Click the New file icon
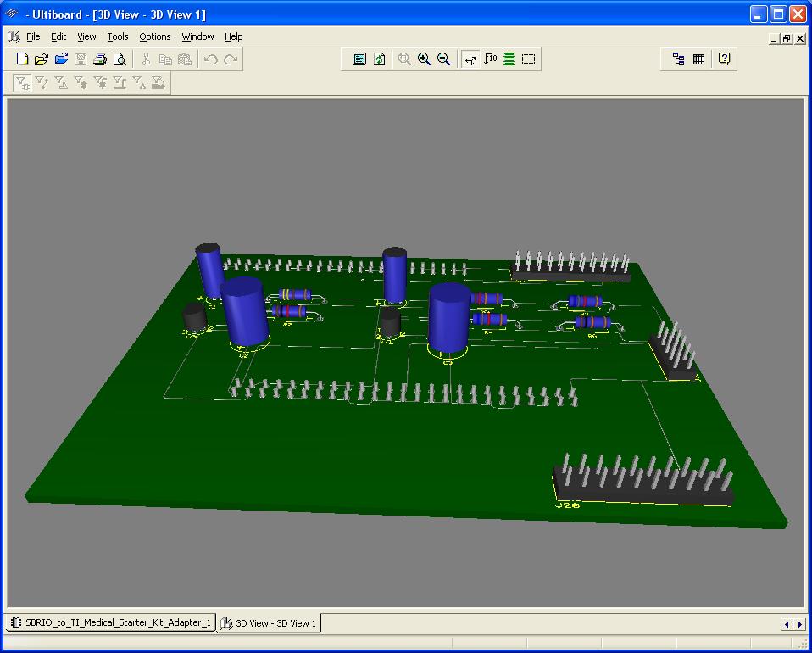Viewport: 812px width, 653px height. tap(23, 59)
